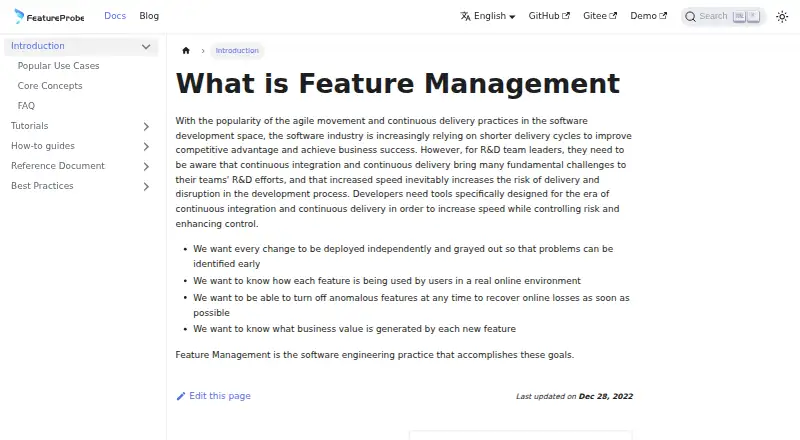Image resolution: width=800 pixels, height=440 pixels.
Task: Click the pencil icon beside Edit this page
Action: (181, 396)
